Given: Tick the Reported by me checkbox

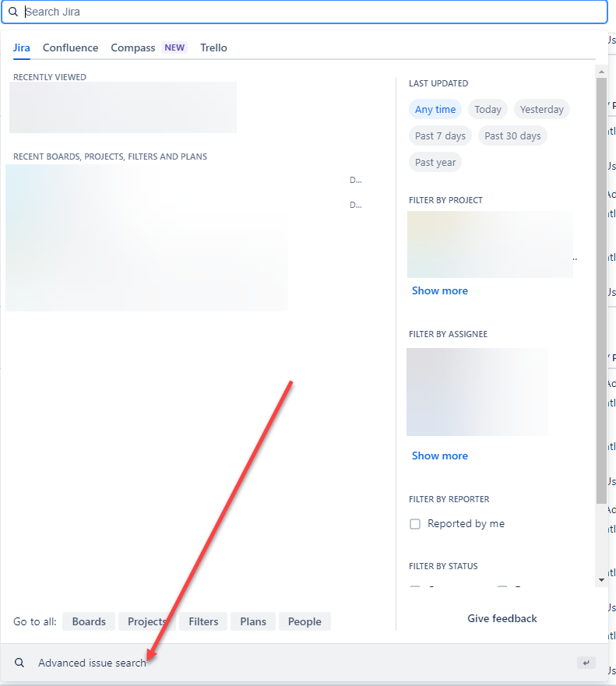Looking at the screenshot, I should click(415, 524).
